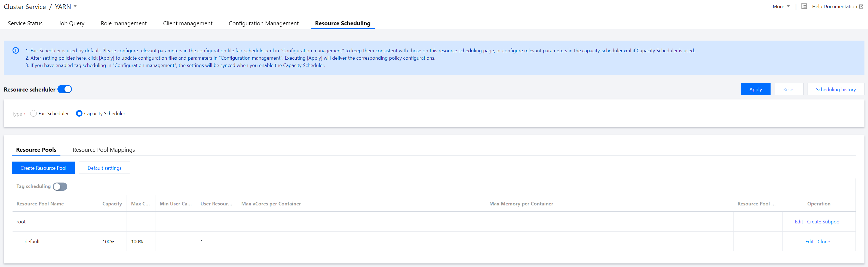868x267 pixels.
Task: Click the Create Resource Pool button
Action: [43, 168]
